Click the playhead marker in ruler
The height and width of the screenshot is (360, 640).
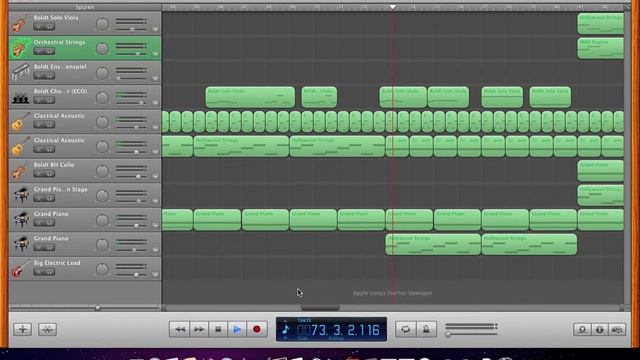point(392,7)
